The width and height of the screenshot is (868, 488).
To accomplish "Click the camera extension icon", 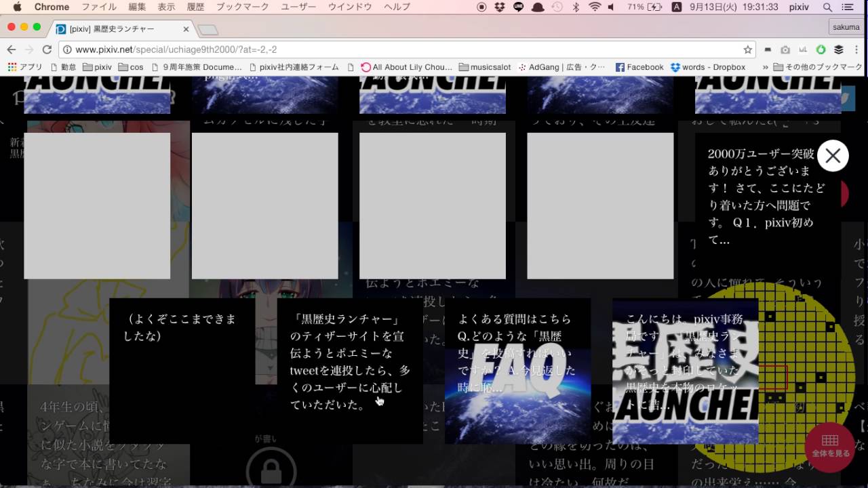I will point(785,49).
